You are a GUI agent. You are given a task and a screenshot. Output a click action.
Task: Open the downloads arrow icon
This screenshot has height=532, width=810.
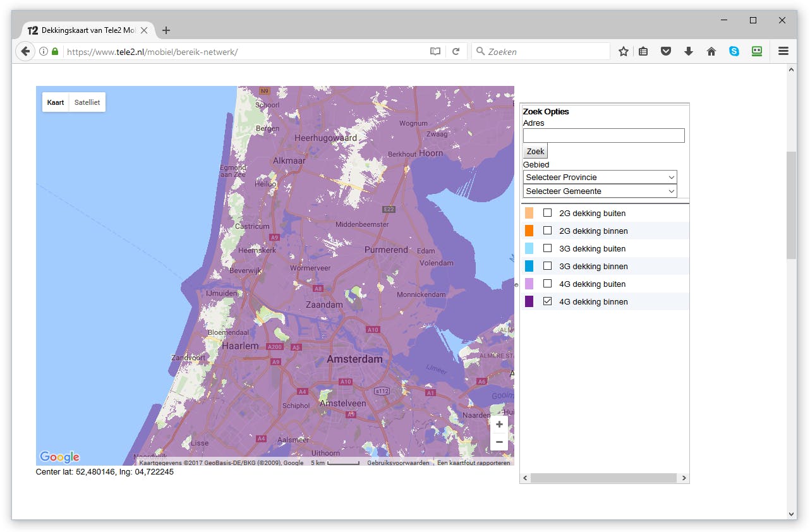(689, 52)
